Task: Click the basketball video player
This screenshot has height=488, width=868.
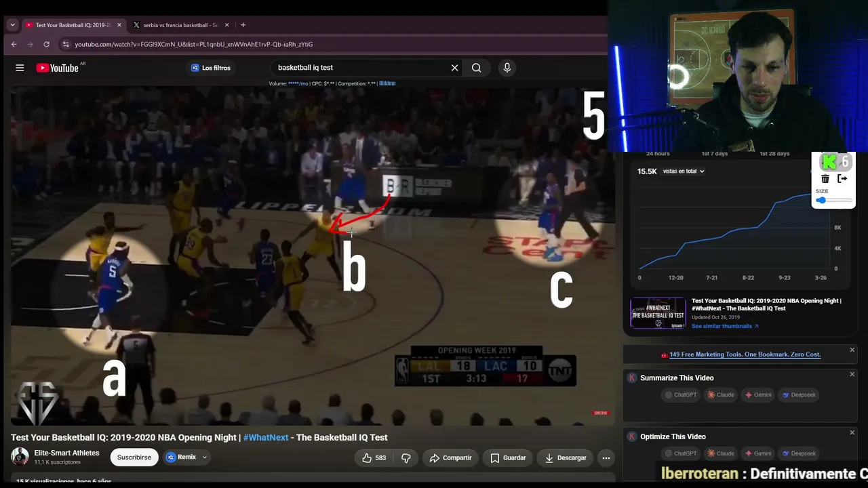Action: 313,256
